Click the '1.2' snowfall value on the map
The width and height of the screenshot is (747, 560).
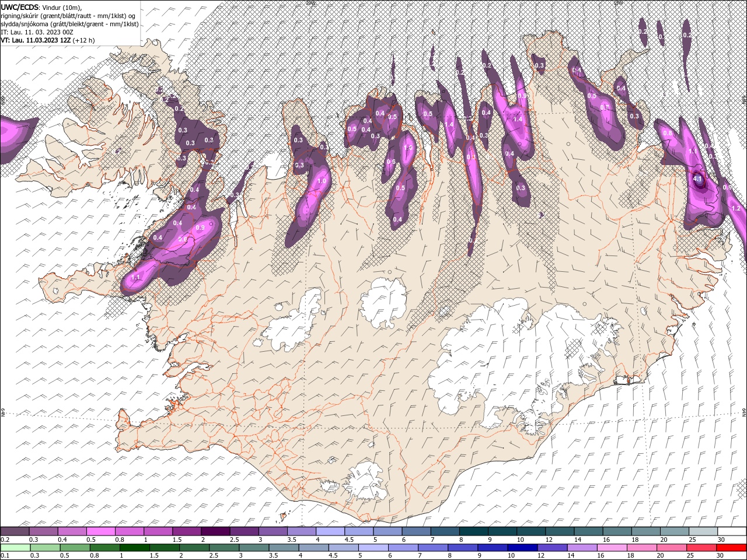pyautogui.click(x=735, y=208)
